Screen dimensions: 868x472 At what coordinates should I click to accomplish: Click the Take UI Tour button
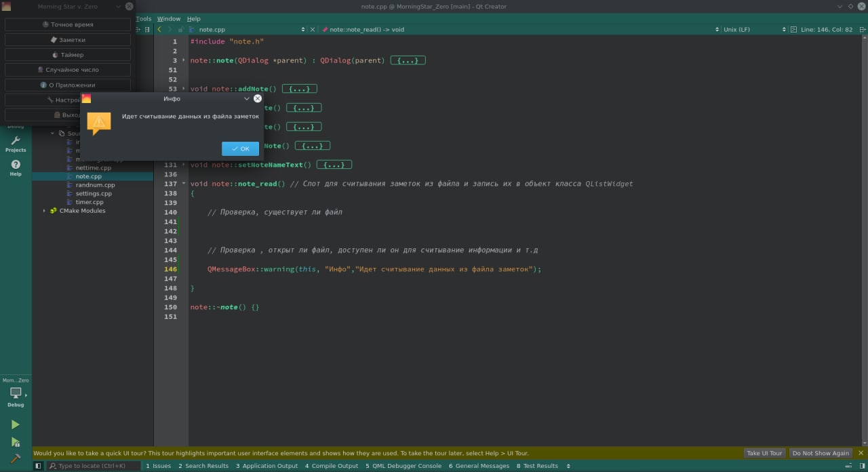764,453
